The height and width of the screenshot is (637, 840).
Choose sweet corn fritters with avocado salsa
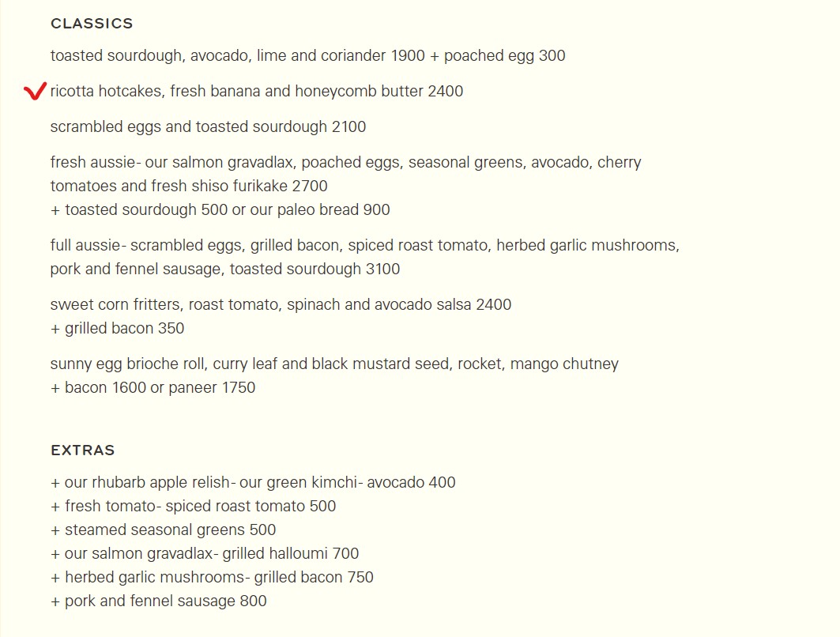pos(281,305)
